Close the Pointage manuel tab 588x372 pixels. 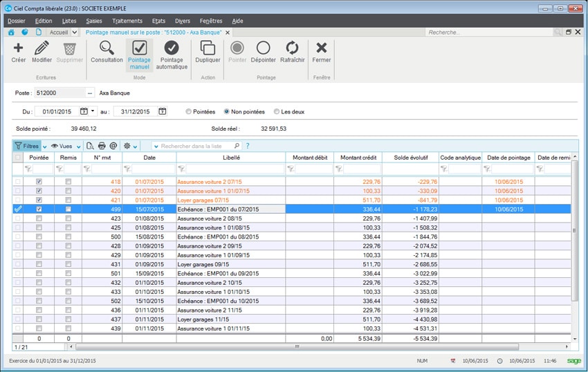[x=228, y=32]
